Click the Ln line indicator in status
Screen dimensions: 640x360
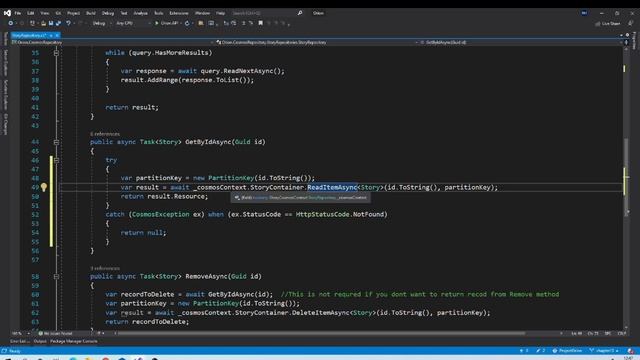pyautogui.click(x=576, y=333)
